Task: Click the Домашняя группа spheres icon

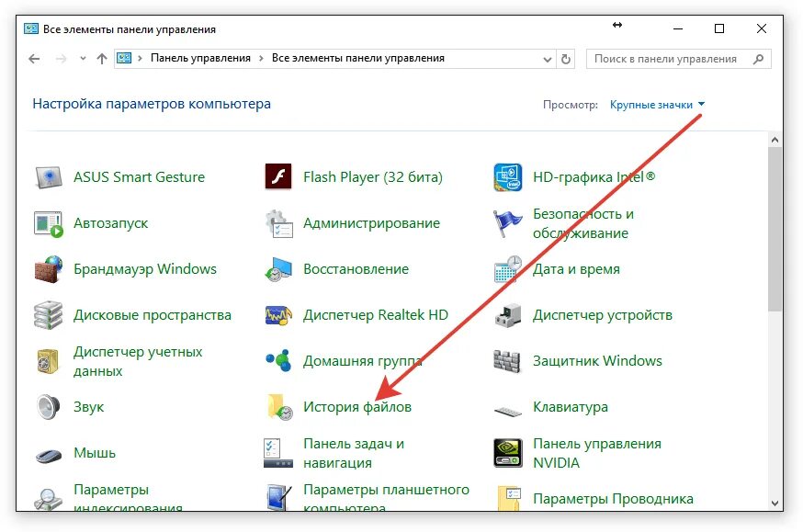Action: [x=278, y=360]
